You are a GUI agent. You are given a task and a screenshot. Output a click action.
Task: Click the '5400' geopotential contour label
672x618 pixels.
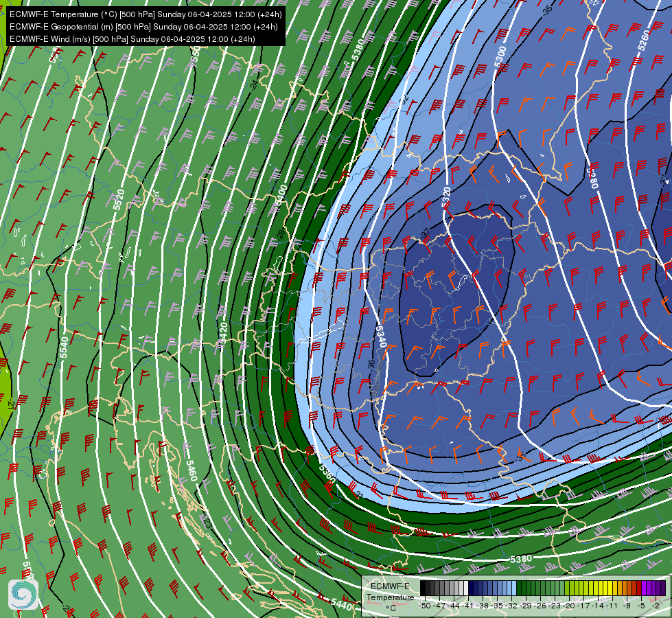point(282,195)
